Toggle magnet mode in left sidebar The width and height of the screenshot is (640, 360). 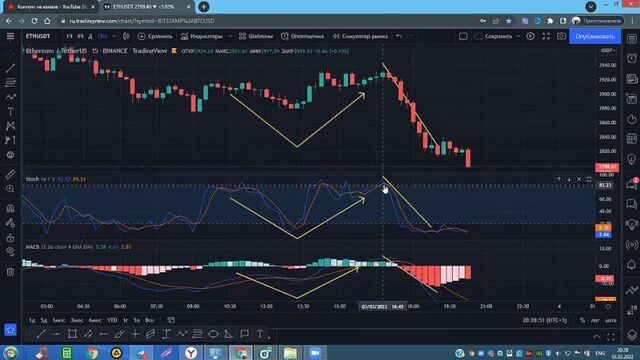point(10,208)
